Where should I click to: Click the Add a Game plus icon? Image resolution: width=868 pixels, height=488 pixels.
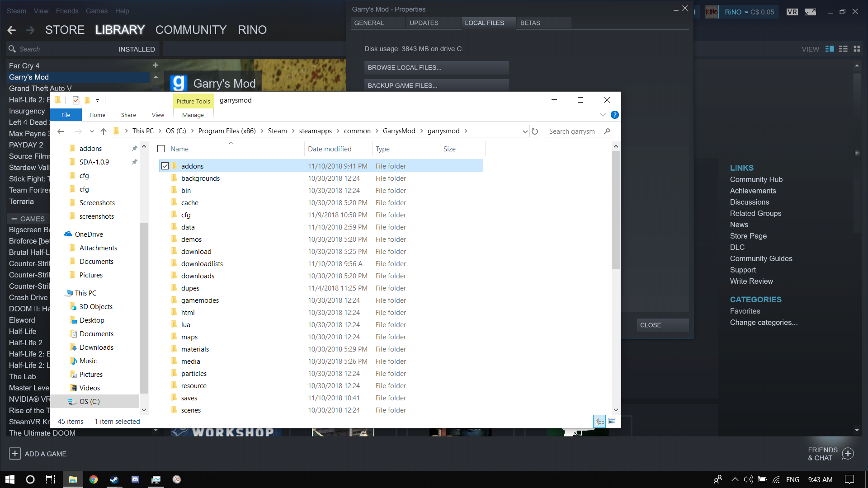(15, 454)
